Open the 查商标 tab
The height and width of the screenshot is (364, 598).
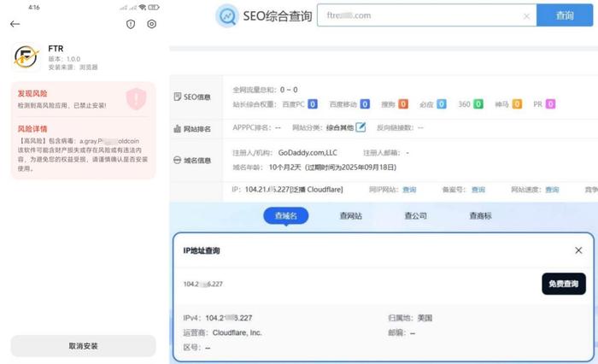[480, 216]
